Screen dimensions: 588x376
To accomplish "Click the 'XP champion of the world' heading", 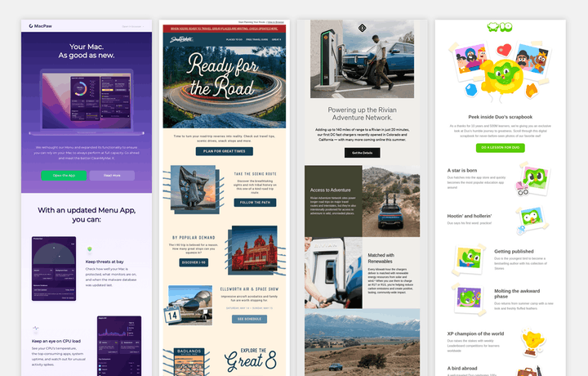I will point(475,333).
